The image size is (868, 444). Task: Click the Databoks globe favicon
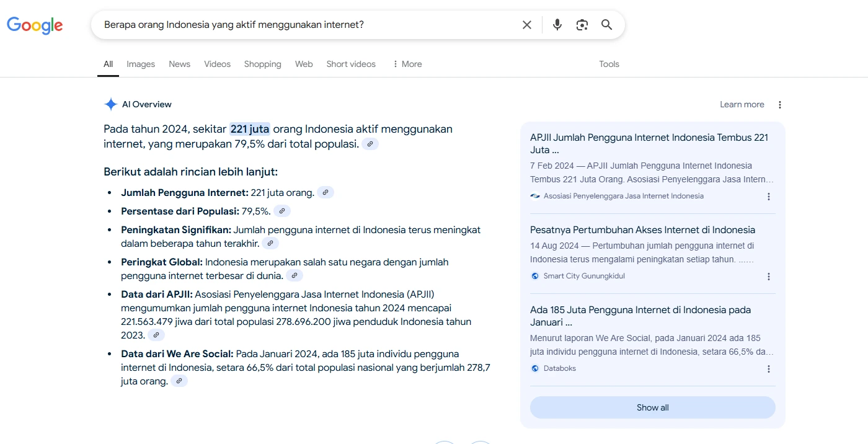click(x=535, y=368)
